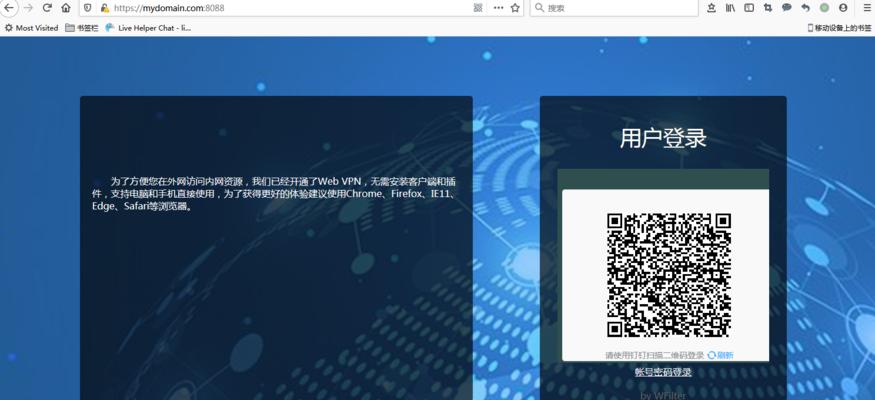875x400 pixels.
Task: Refresh the QR code via 刷新
Action: pyautogui.click(x=720, y=355)
